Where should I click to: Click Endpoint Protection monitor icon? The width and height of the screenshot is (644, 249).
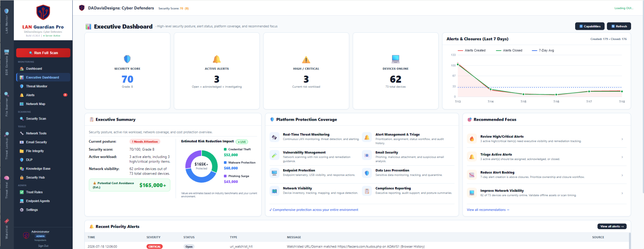(275, 173)
